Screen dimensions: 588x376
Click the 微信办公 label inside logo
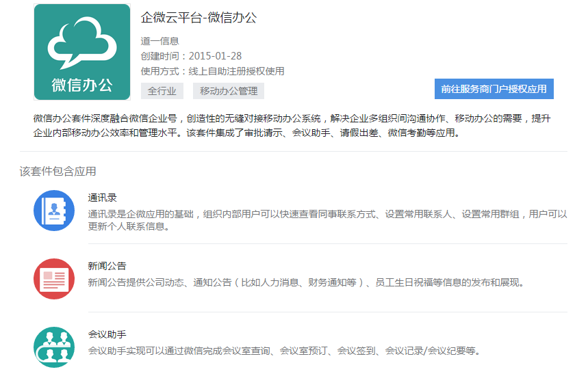click(82, 85)
